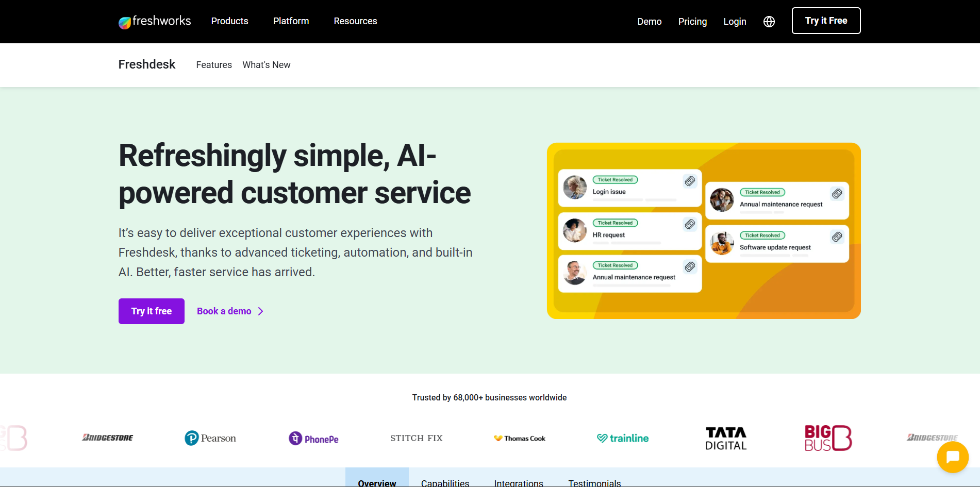Click the Book a demo chevron arrow
980x487 pixels.
261,311
